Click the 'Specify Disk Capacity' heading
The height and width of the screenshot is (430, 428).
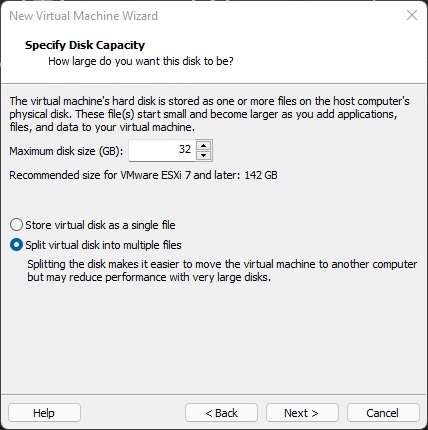coord(85,45)
